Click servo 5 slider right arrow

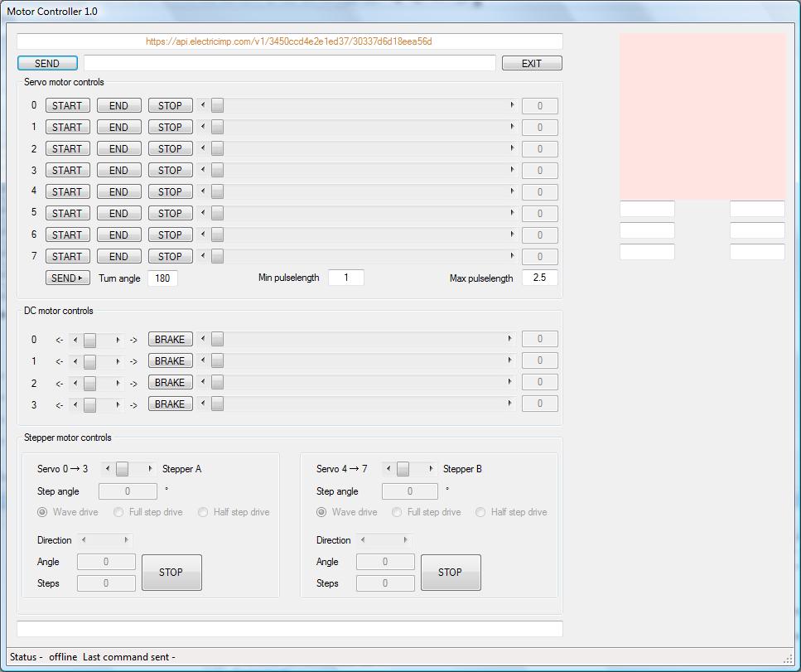[x=512, y=213]
